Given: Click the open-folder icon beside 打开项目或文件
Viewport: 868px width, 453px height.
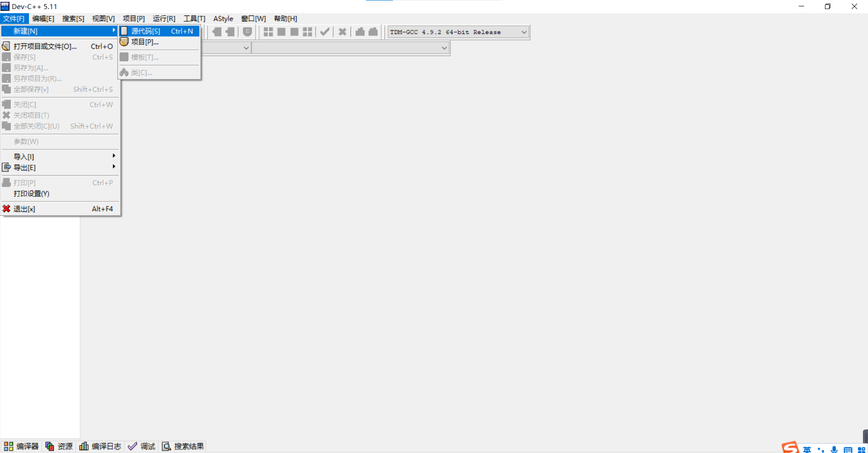Looking at the screenshot, I should (x=6, y=46).
